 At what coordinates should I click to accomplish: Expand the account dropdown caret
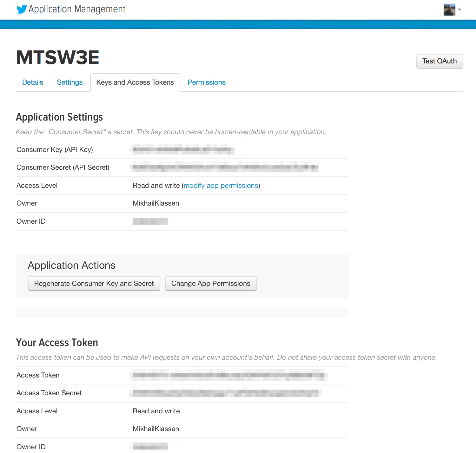(x=459, y=10)
